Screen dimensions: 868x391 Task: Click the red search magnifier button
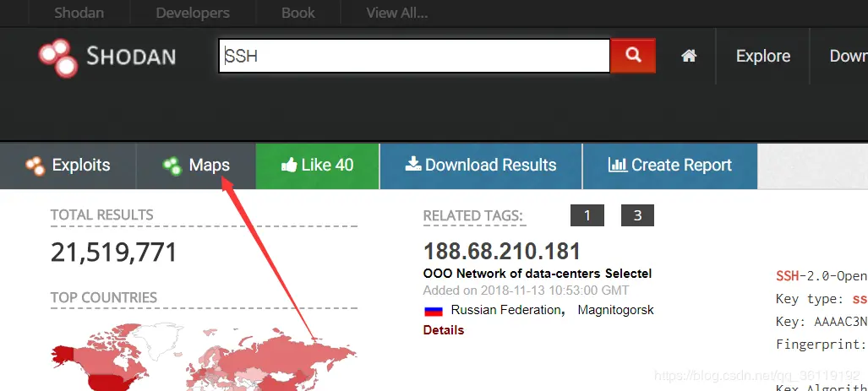633,55
